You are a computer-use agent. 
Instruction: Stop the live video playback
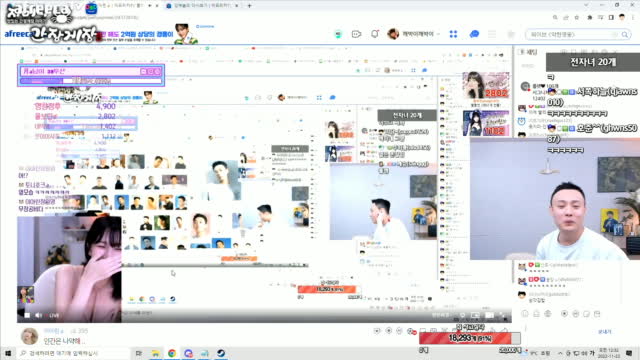tap(27, 315)
